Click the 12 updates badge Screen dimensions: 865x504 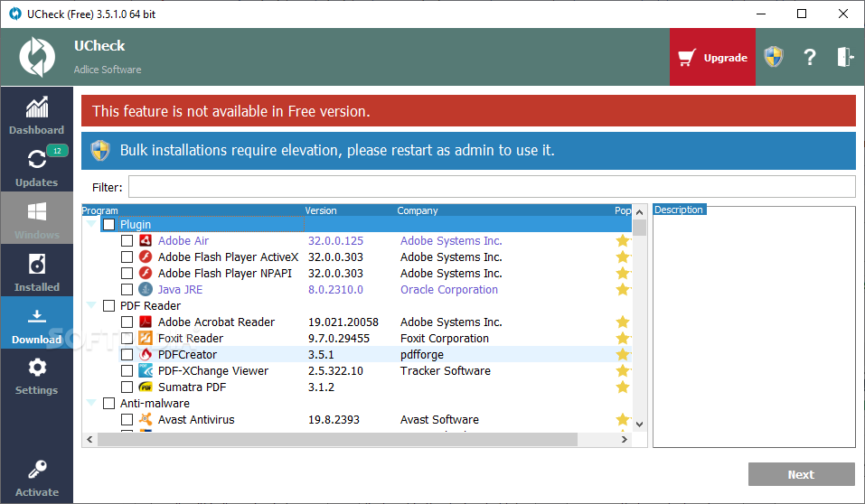coord(57,151)
